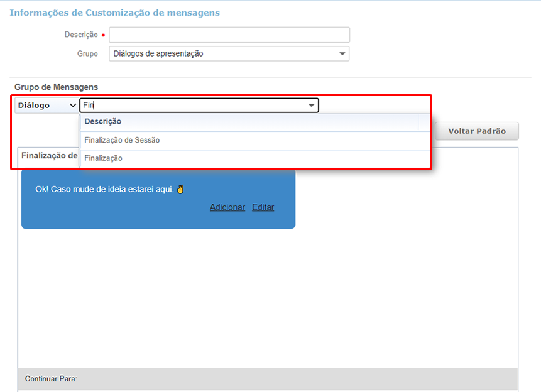Click the empty header cell right of Descrição column
Screen dimensions: 541x392
coord(424,122)
